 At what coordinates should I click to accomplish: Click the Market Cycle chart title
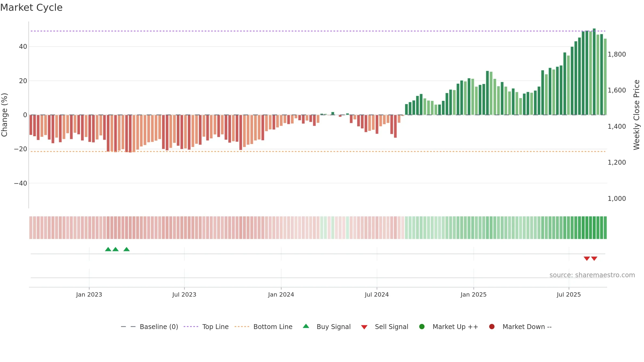[x=31, y=8]
